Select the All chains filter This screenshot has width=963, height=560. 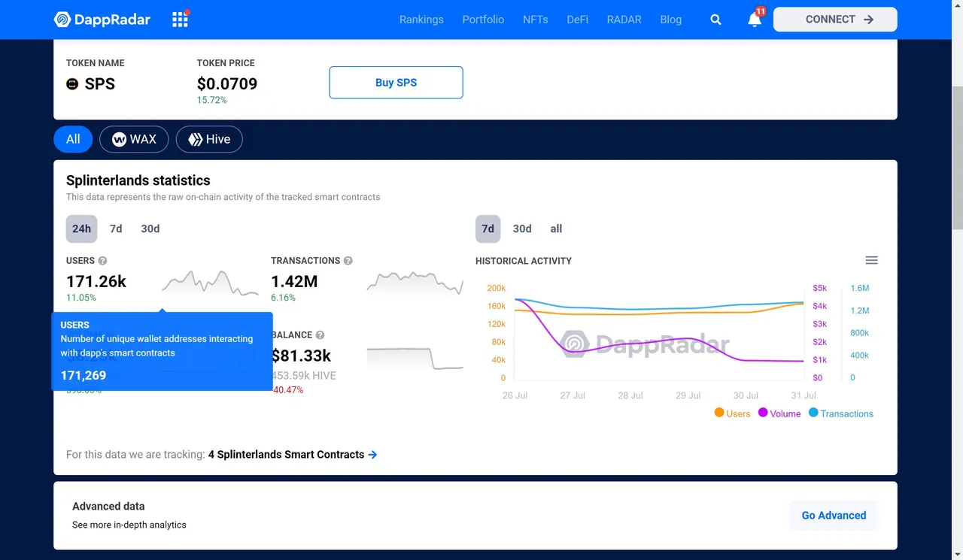(73, 139)
